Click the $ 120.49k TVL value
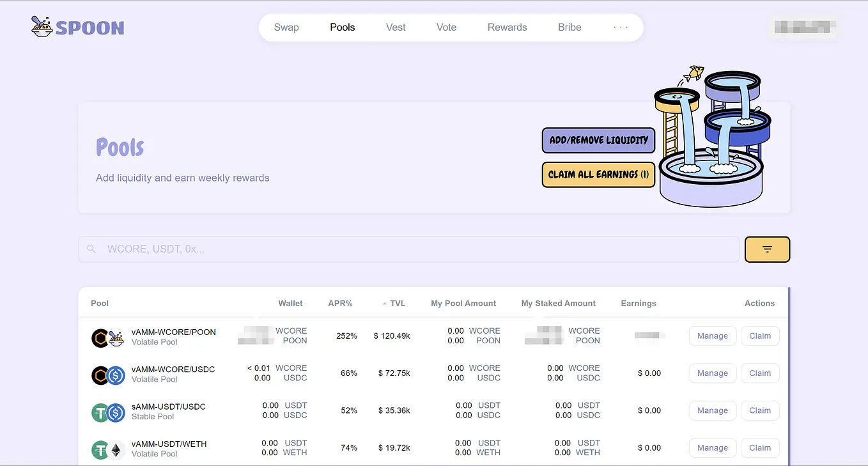The width and height of the screenshot is (868, 466). coord(392,336)
